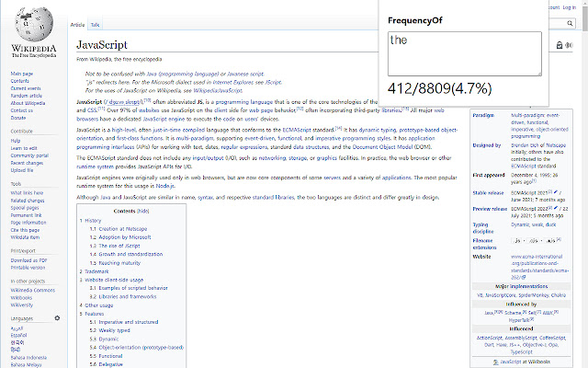The width and height of the screenshot is (588, 368).
Task: Click the FrequencyOf text area containing 'the'
Action: click(x=465, y=53)
